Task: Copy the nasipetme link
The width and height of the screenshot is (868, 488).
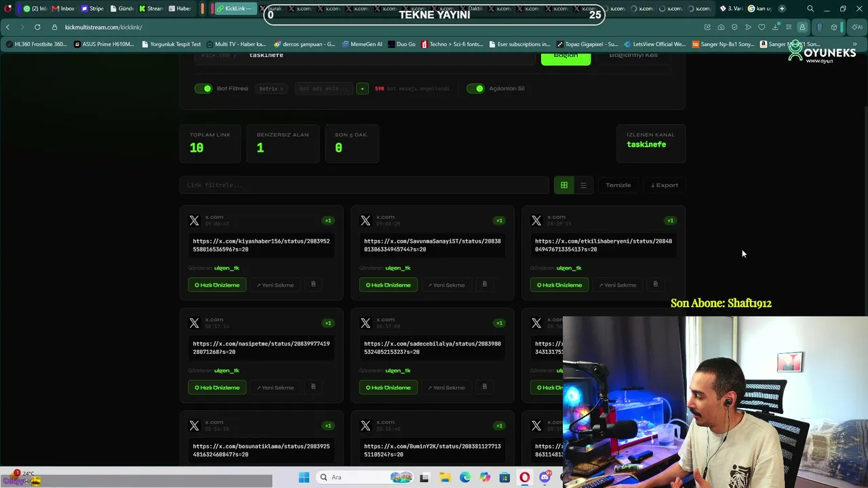Action: 313,387
